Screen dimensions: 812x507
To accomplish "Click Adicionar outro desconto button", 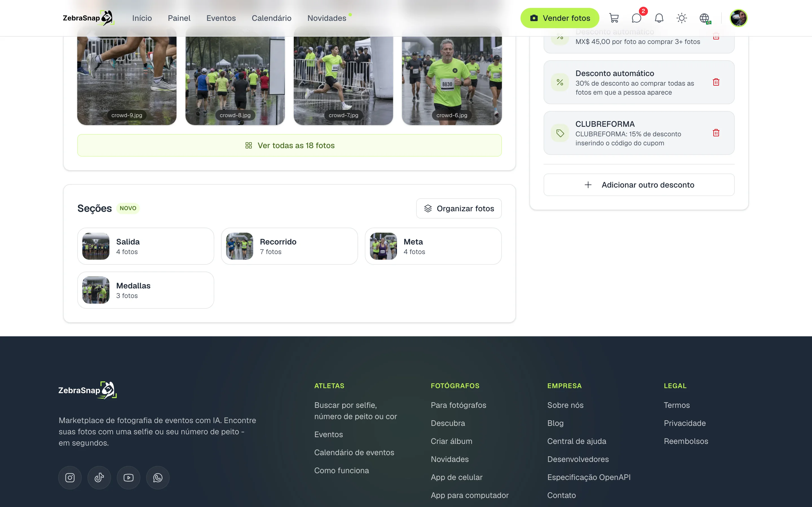I will click(x=639, y=185).
